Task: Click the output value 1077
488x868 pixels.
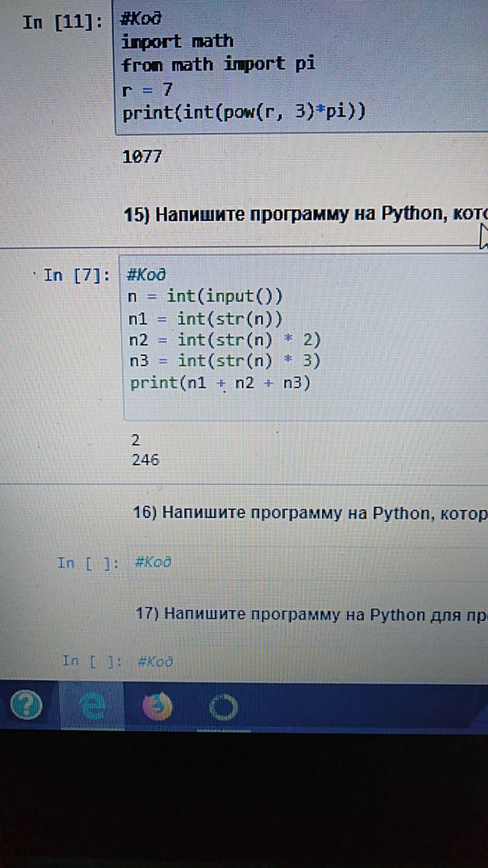Action: [x=142, y=157]
